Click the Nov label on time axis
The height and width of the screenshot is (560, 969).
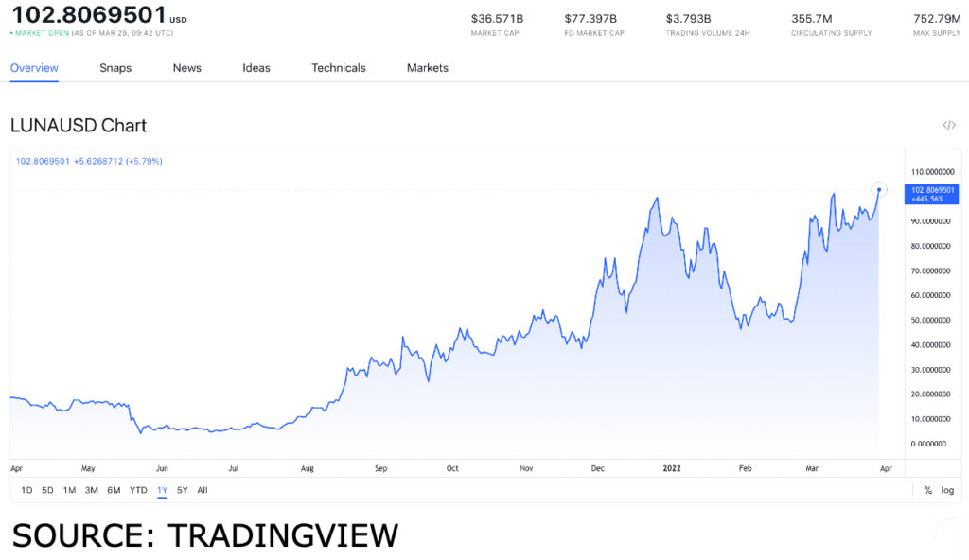526,468
